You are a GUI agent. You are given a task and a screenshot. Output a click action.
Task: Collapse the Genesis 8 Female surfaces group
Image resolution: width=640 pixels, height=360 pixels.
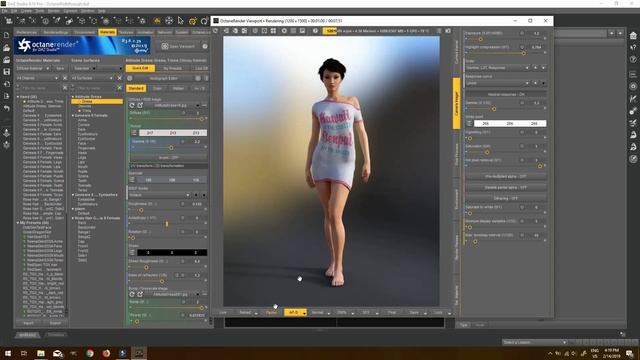73,116
